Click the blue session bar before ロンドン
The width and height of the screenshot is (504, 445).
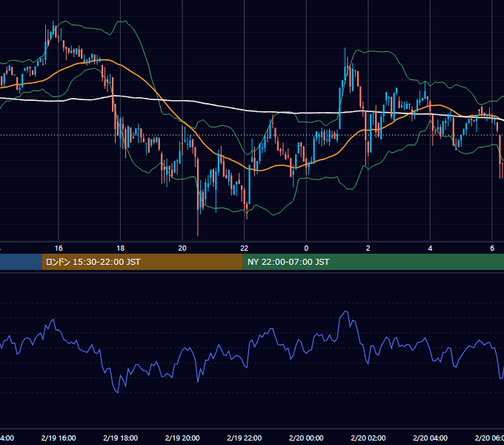21,262
